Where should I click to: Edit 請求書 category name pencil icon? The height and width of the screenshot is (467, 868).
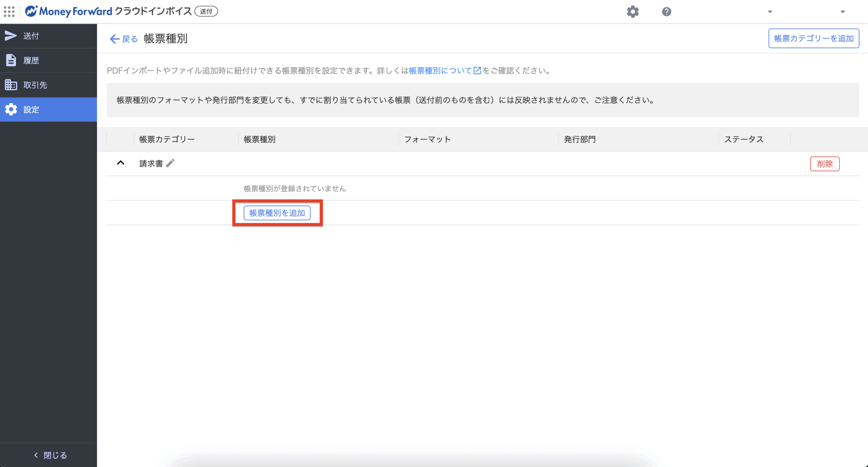click(171, 163)
